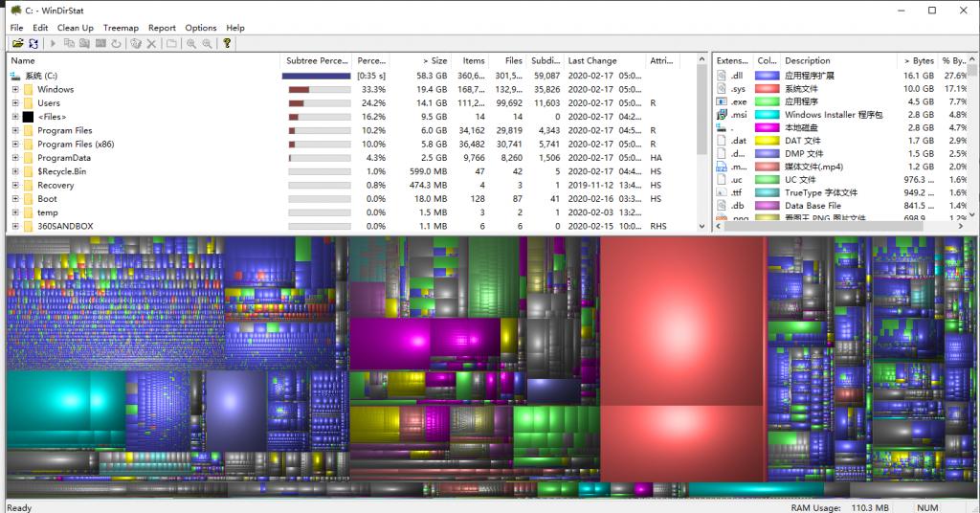980x513 pixels.
Task: Click the Delete to Recycle Bin icon
Action: pyautogui.click(x=135, y=43)
